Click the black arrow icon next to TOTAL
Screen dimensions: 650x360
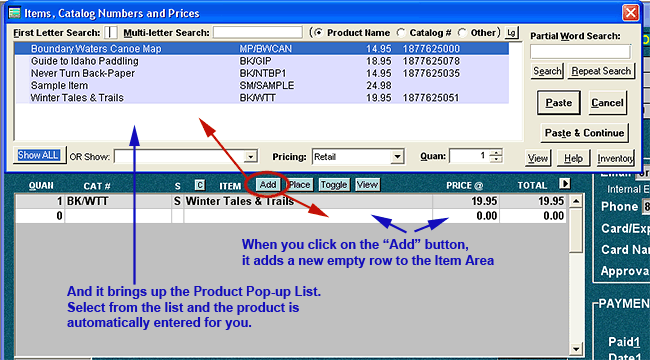pyautogui.click(x=565, y=183)
